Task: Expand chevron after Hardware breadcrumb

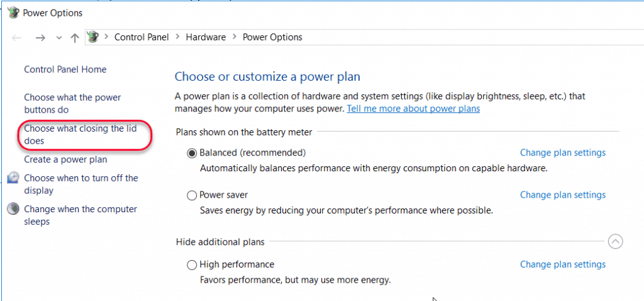Action: (234, 37)
